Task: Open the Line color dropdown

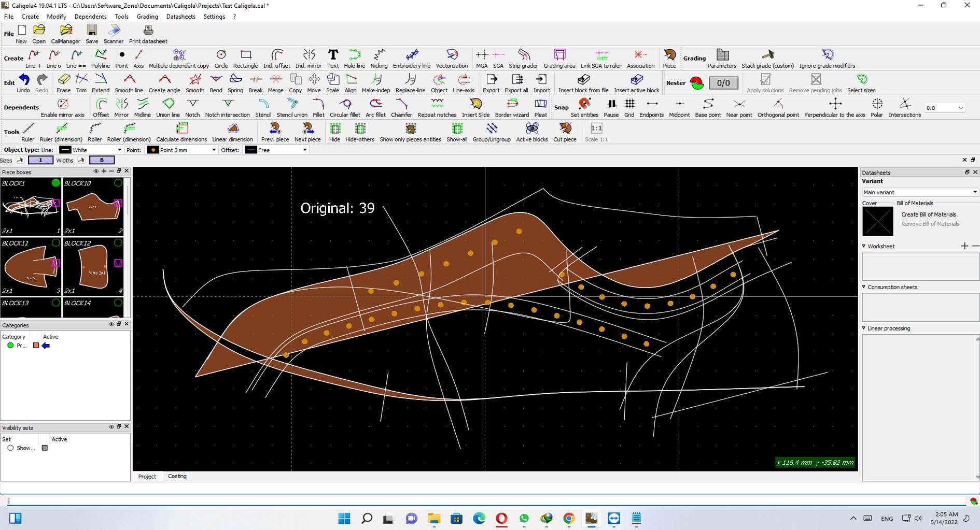Action: 91,150
